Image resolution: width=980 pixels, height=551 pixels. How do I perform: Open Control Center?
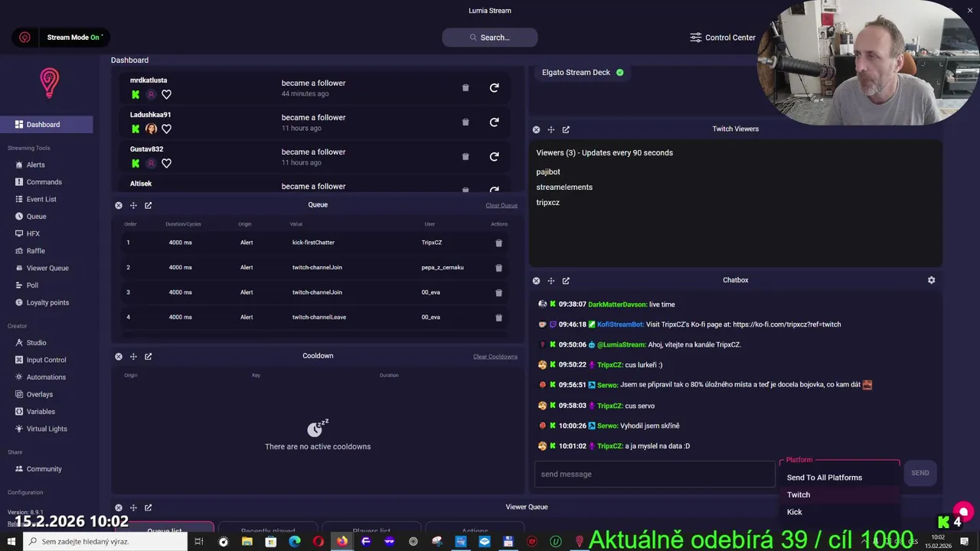coord(723,37)
